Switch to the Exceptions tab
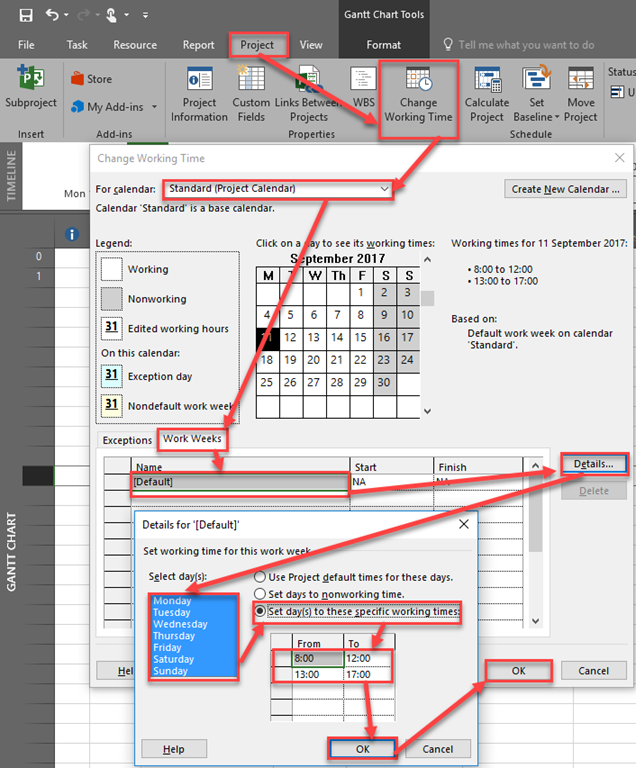The width and height of the screenshot is (636, 768). [127, 440]
